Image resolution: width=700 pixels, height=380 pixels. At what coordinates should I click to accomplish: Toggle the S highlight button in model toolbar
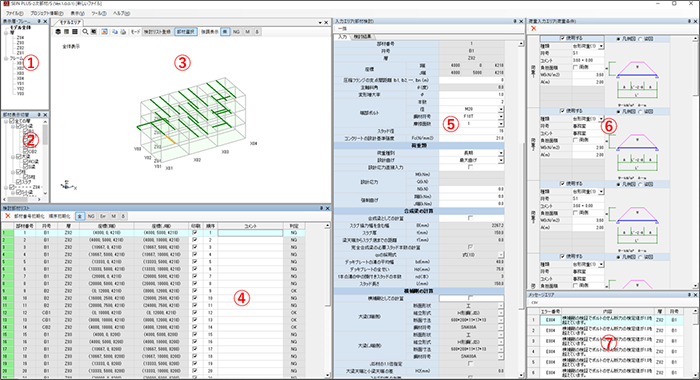(x=257, y=32)
